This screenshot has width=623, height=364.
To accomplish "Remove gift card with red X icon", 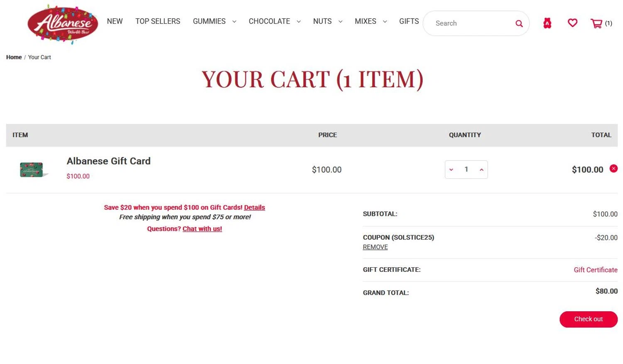I will point(613,169).
